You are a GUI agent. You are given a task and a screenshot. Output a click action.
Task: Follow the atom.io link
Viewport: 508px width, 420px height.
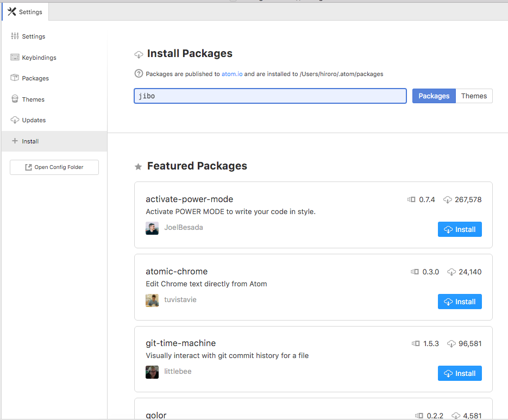pos(232,74)
